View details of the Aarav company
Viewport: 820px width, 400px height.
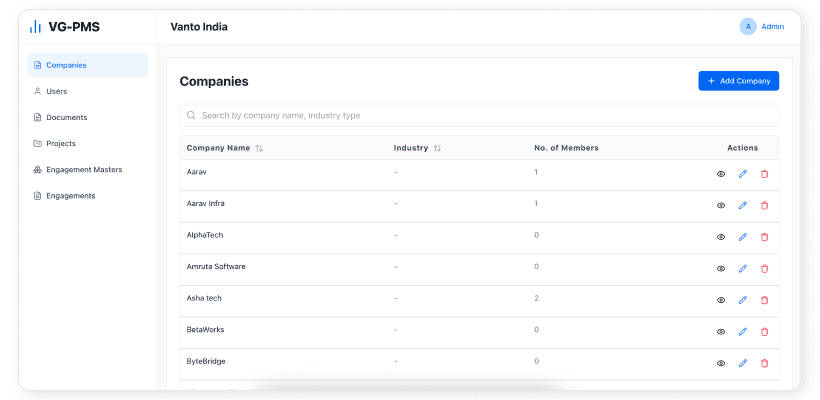pyautogui.click(x=721, y=174)
